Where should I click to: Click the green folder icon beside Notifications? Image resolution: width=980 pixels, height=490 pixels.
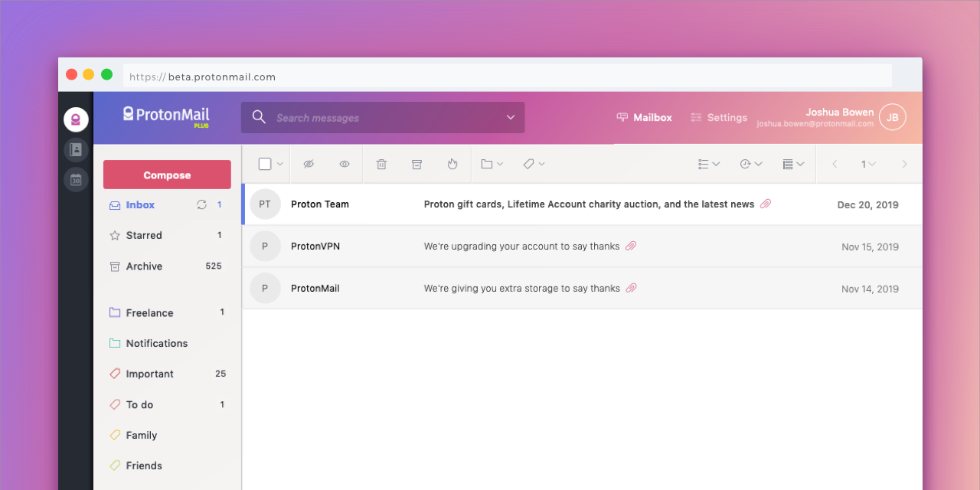pyautogui.click(x=115, y=343)
